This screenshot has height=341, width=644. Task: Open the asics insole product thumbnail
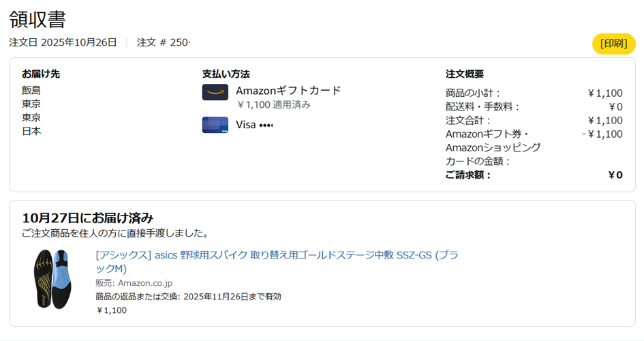click(x=52, y=278)
